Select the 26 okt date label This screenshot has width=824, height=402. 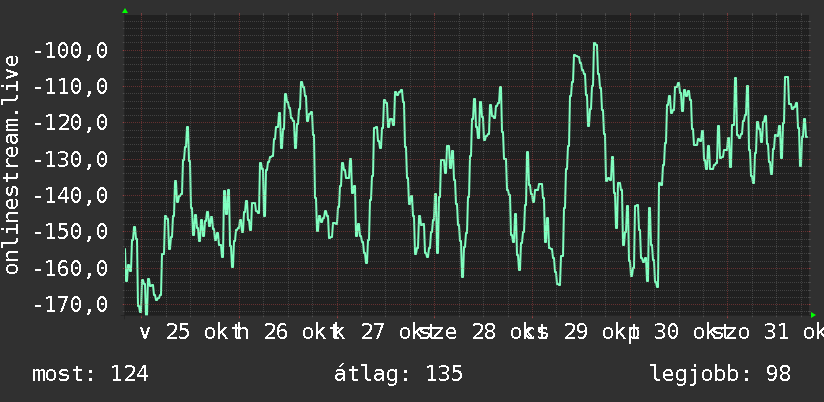[300, 333]
